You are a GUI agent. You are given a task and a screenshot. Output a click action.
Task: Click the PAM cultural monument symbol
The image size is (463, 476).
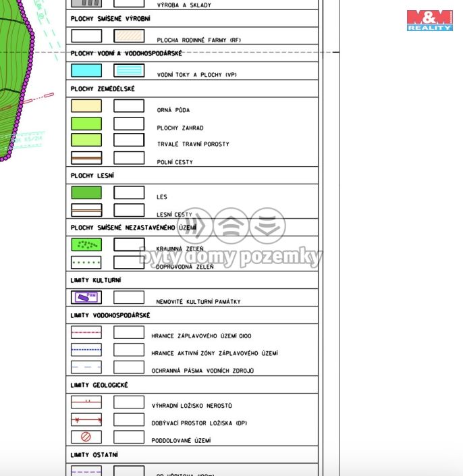point(86,297)
